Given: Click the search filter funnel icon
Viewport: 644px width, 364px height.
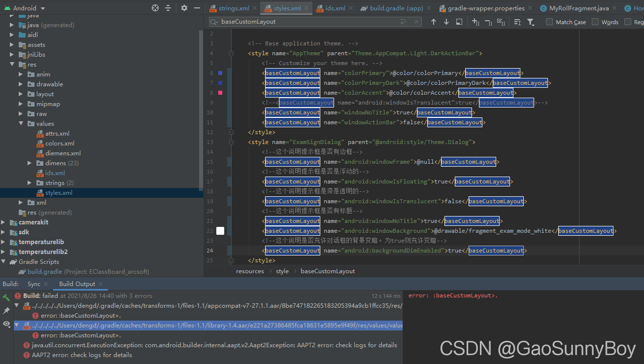Looking at the screenshot, I should [531, 22].
